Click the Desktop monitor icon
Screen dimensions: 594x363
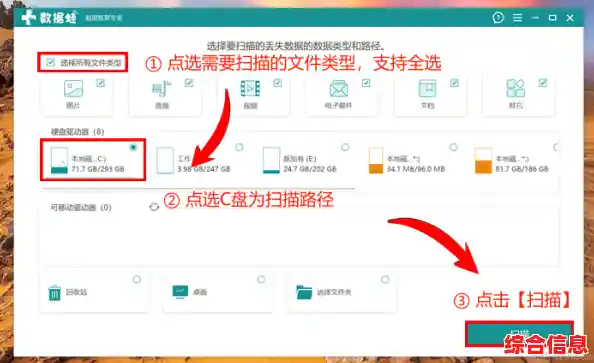coord(180,292)
